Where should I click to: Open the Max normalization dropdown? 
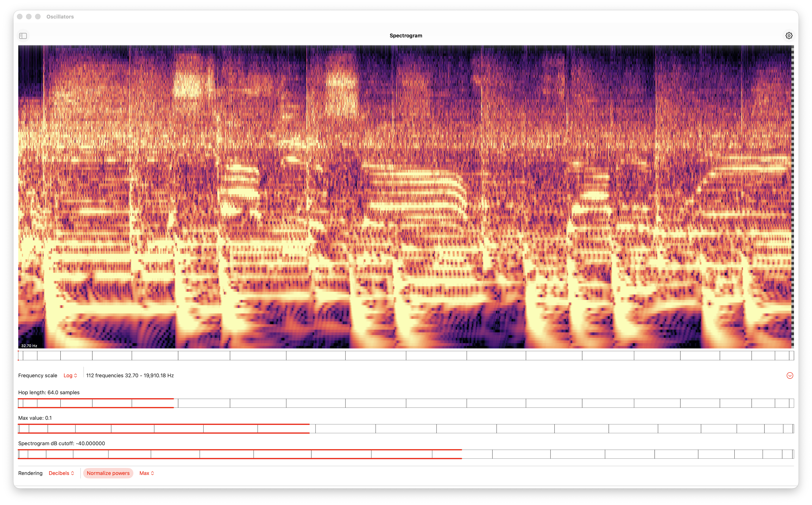click(x=147, y=473)
